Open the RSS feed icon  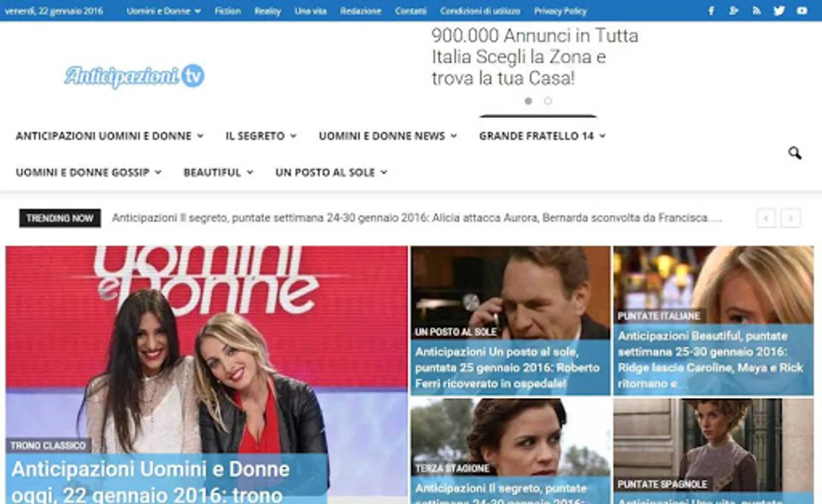tap(756, 11)
